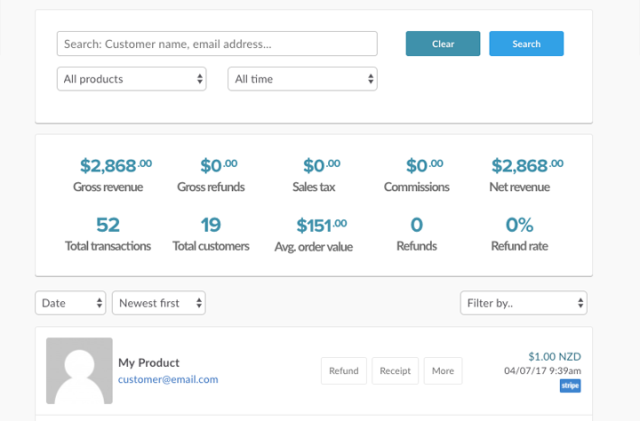Open the All products dropdown
Image resolution: width=640 pixels, height=421 pixels.
coord(132,78)
